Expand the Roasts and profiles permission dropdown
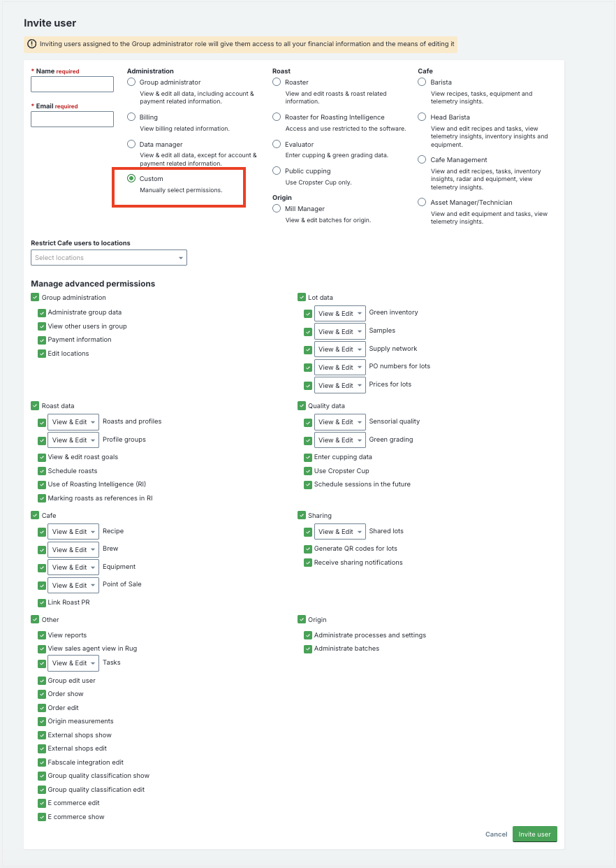 73,422
